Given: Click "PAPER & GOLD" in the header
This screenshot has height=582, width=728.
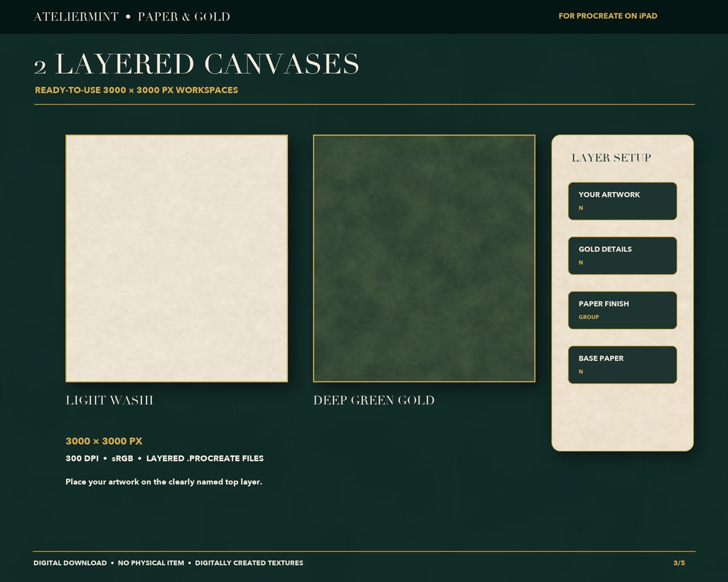Looking at the screenshot, I should pyautogui.click(x=184, y=17).
